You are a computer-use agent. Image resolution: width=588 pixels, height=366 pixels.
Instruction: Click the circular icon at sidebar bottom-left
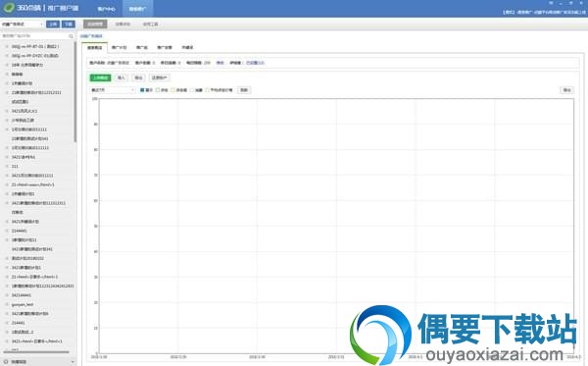tap(6, 362)
